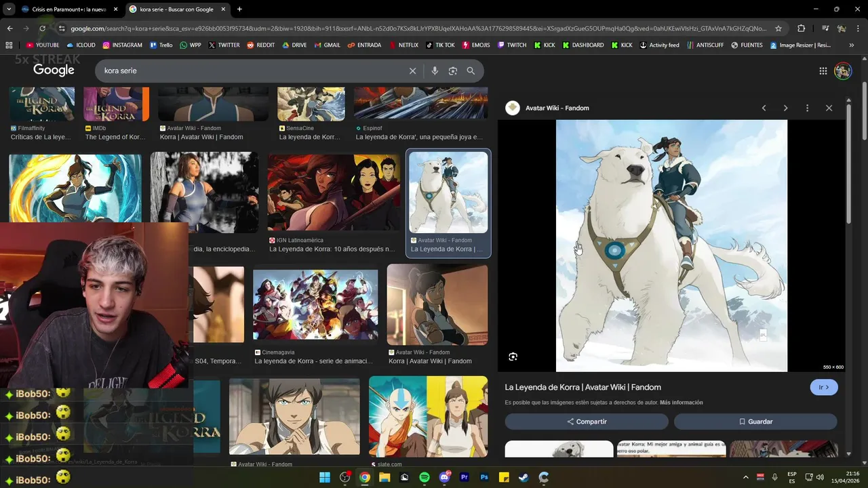The width and height of the screenshot is (868, 488).
Task: Open Chrome three-dot menu
Action: [x=858, y=28]
